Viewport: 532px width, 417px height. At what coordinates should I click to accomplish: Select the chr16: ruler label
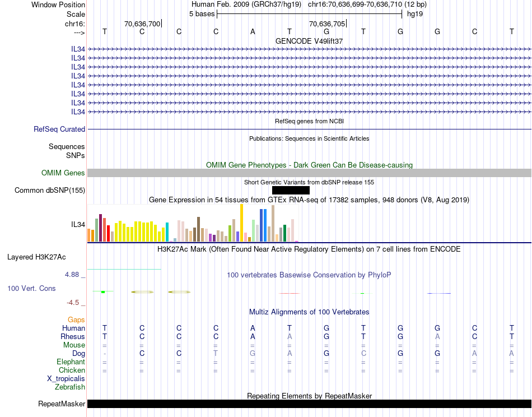[74, 24]
